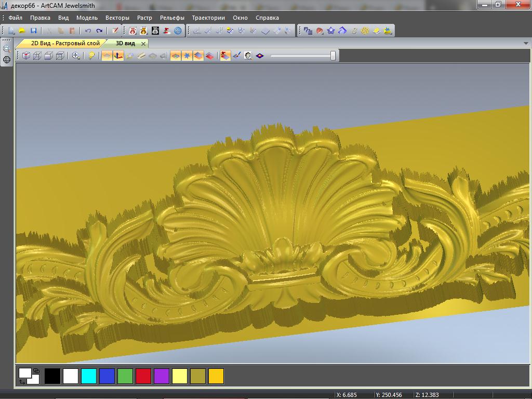Open the Векторы menu
This screenshot has height=399, width=532.
[x=117, y=18]
